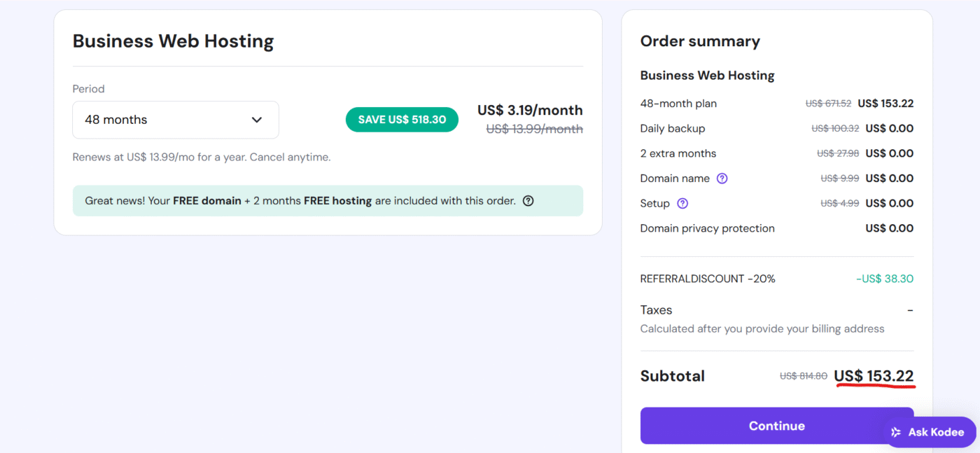Open the Domain name help tooltip icon
Image resolution: width=980 pixels, height=453 pixels.
[722, 179]
